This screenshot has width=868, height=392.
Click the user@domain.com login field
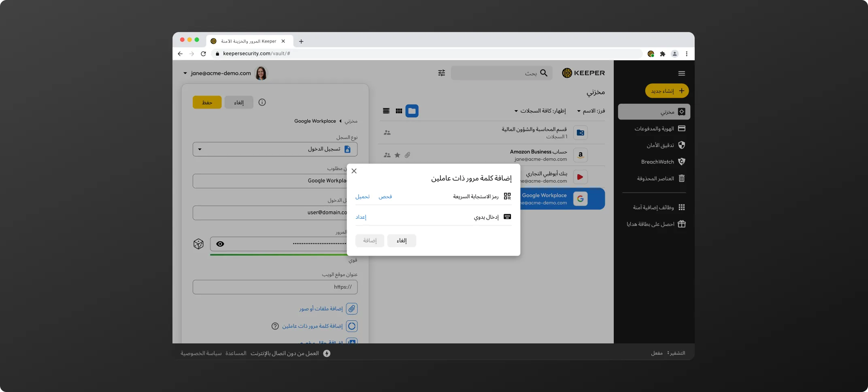coord(270,213)
